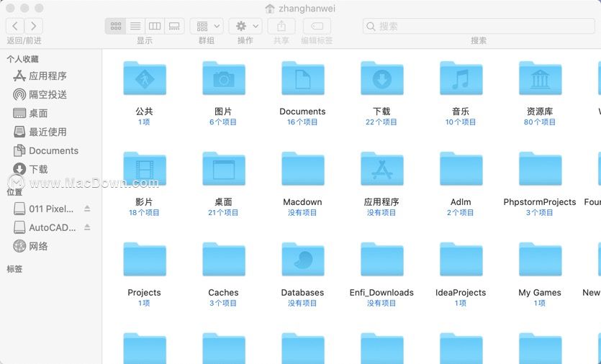This screenshot has height=364, width=601.
Task: Select the 下载 folder icon in grid
Action: point(382,78)
